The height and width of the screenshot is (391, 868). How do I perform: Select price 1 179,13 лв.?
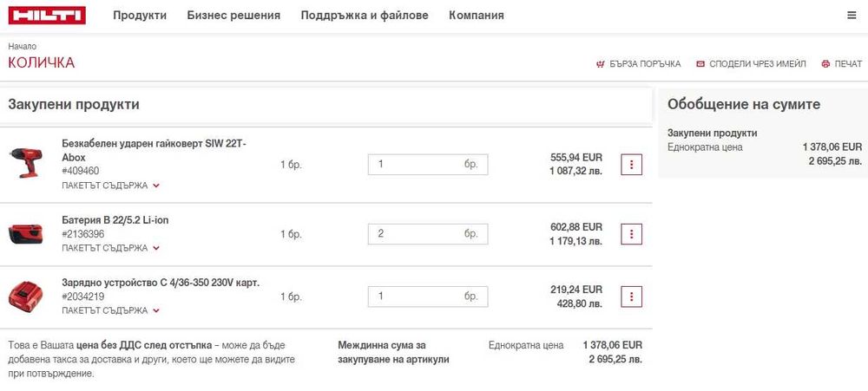tap(575, 241)
